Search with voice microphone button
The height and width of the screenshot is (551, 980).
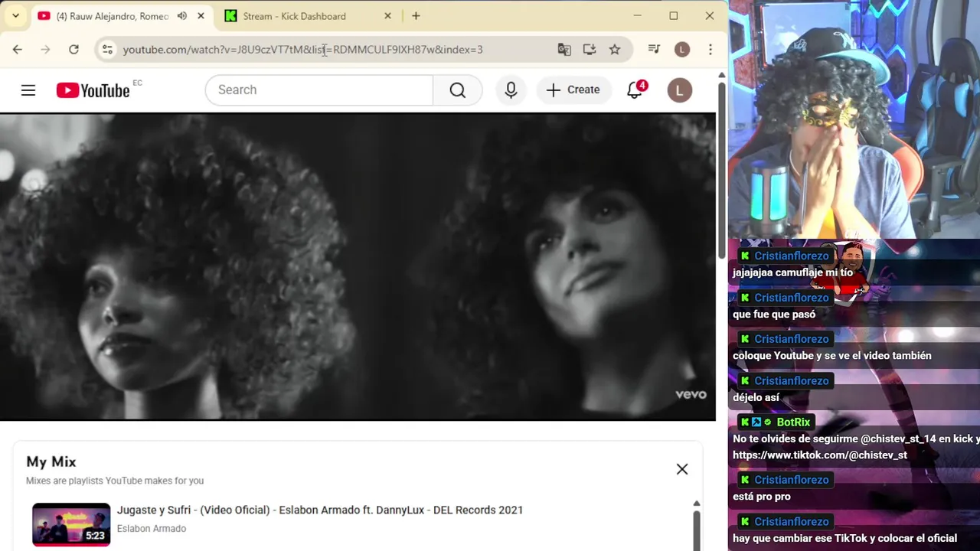point(511,90)
